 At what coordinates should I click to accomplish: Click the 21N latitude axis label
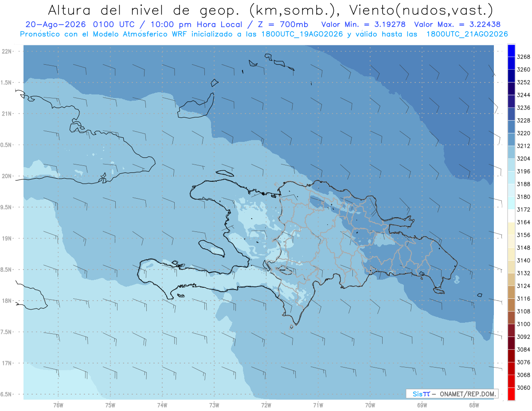(7, 114)
